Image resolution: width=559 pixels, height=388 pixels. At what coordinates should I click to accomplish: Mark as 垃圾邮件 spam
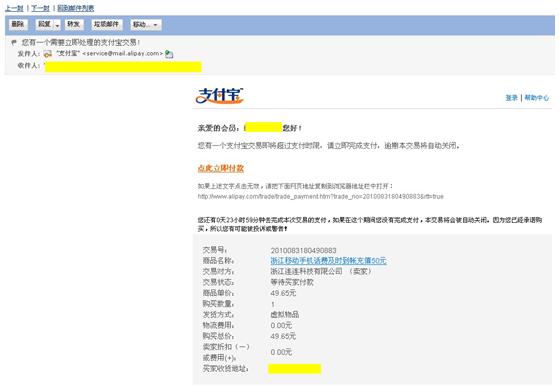(106, 24)
